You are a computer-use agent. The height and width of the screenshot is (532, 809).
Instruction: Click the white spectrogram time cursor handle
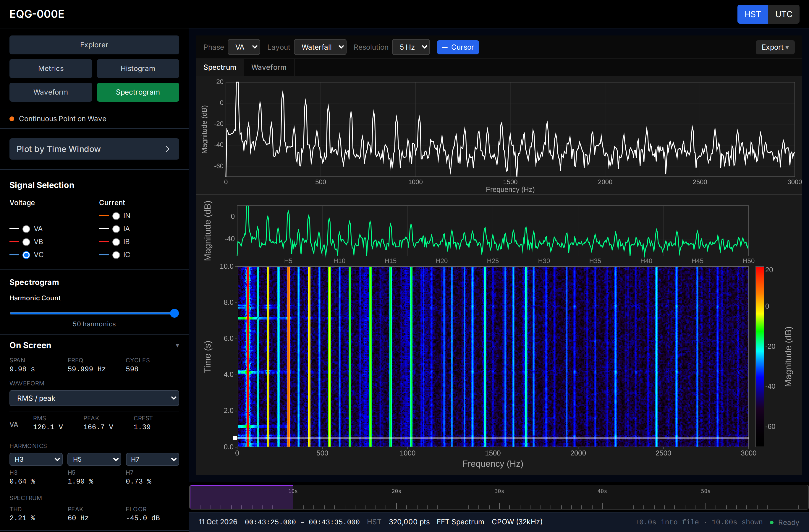coord(235,438)
